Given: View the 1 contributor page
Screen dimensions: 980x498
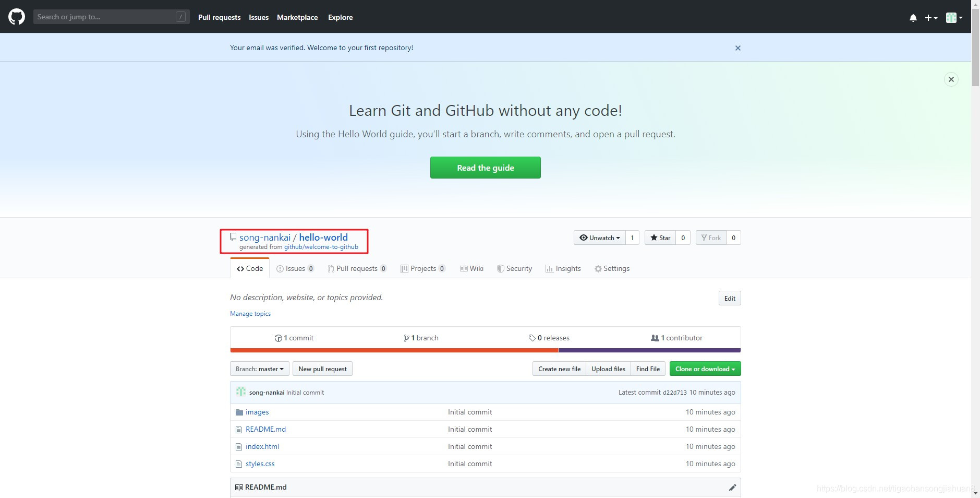Looking at the screenshot, I should pos(677,338).
